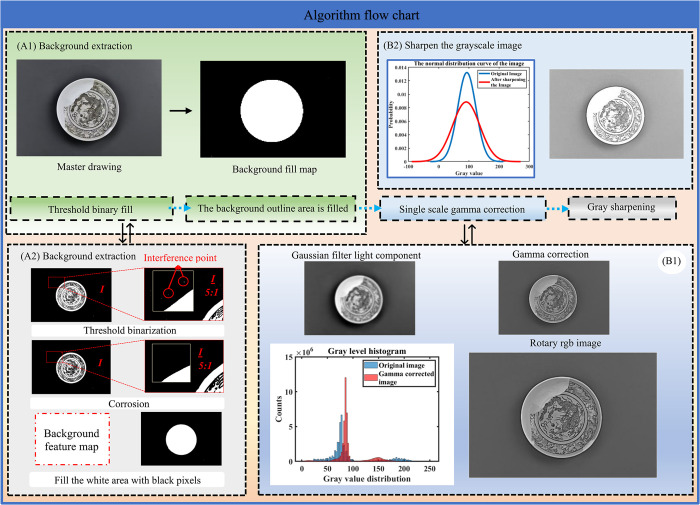The height and width of the screenshot is (505, 700).
Task: Select the Background feature map dashed box
Action: pos(72,439)
